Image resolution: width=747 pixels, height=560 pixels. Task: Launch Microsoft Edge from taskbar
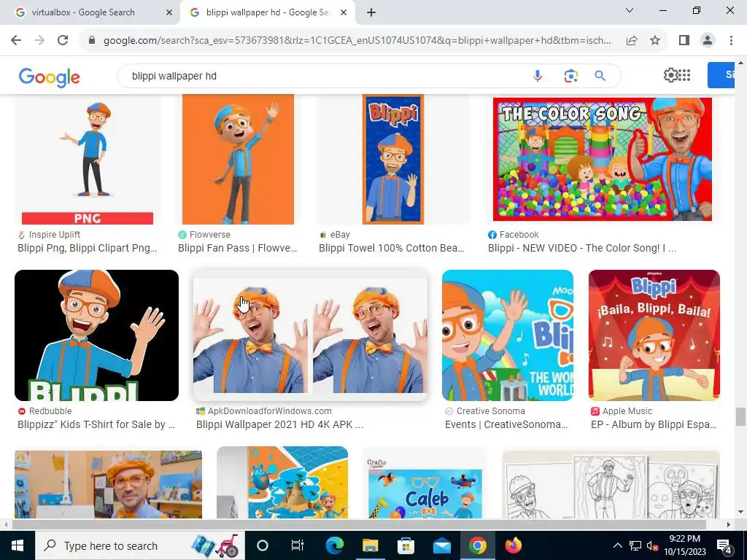[334, 545]
